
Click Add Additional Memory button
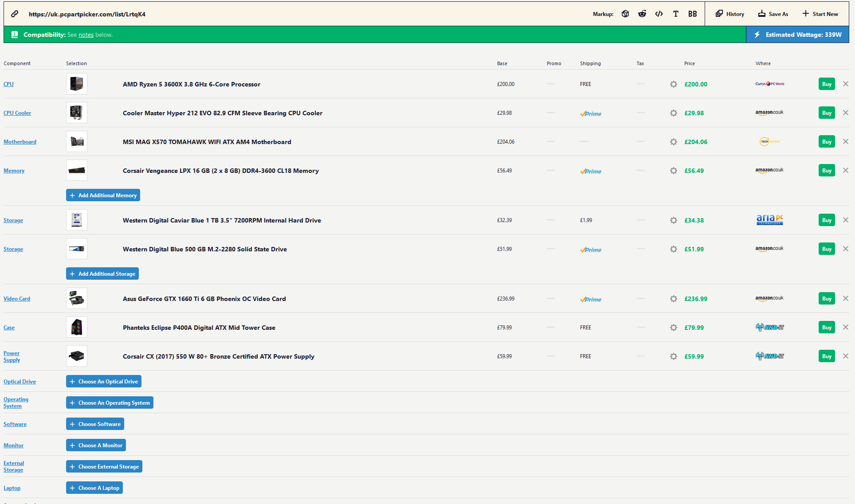(103, 195)
